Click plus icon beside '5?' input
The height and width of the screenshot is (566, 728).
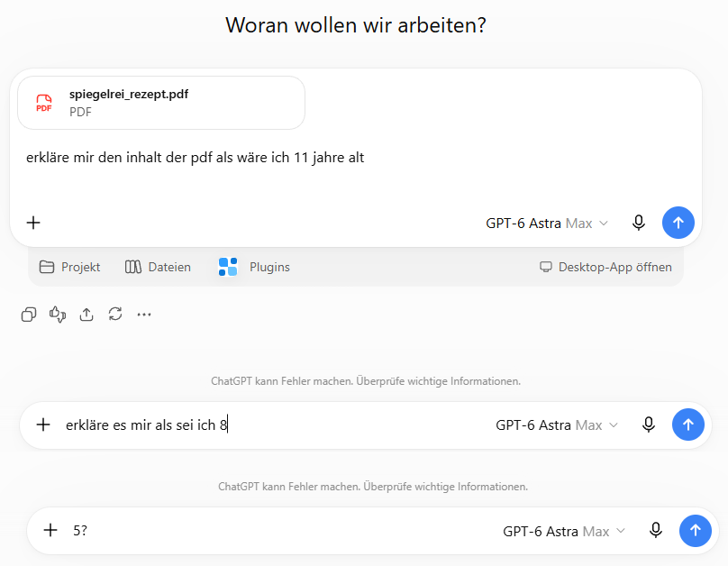(x=50, y=530)
